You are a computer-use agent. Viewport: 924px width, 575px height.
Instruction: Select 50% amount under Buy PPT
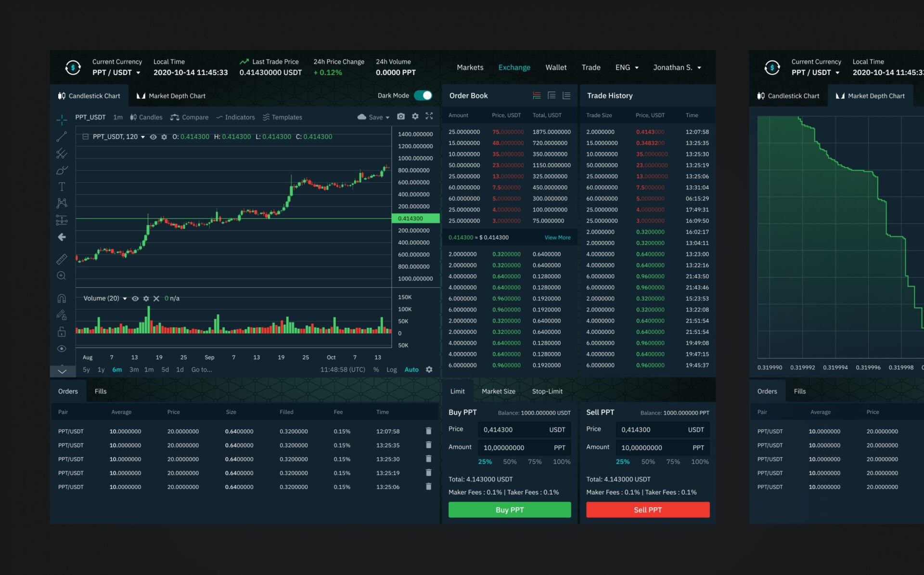point(510,461)
